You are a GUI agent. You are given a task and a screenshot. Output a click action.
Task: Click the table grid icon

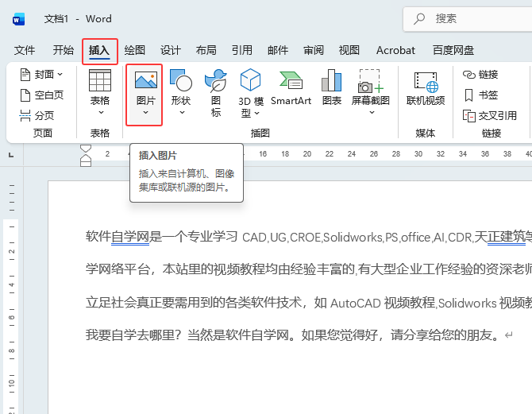click(100, 80)
